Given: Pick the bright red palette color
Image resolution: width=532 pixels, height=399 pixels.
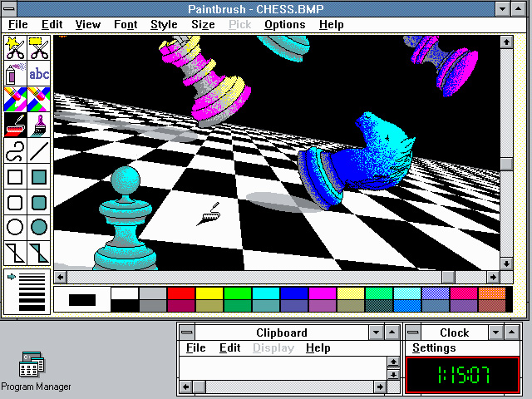Looking at the screenshot, I should tap(181, 293).
